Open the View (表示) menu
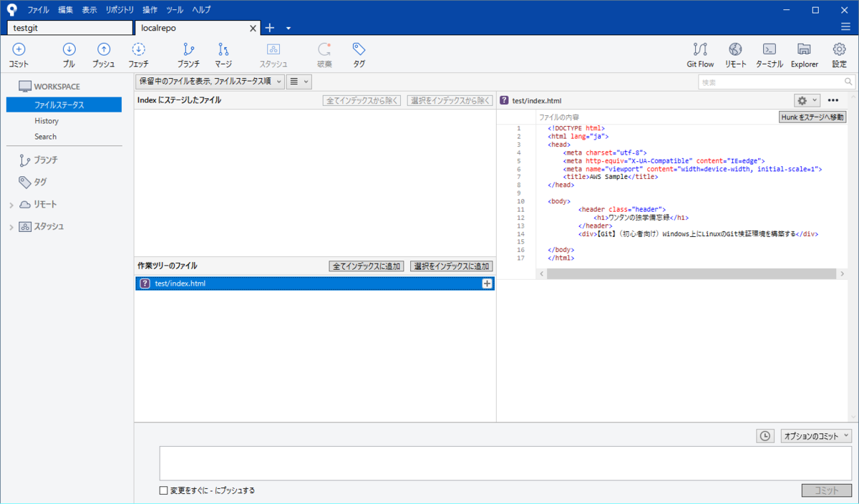The width and height of the screenshot is (859, 504). click(x=89, y=10)
